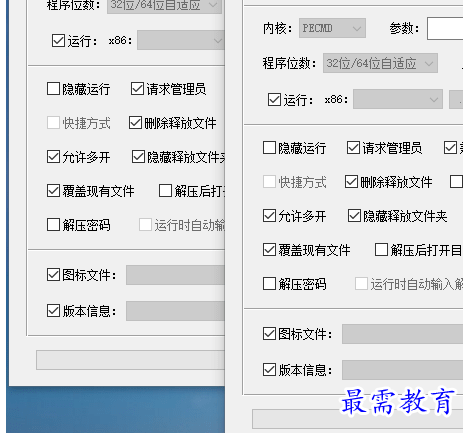The height and width of the screenshot is (433, 463).
Task: Click 版本信息 path field in background dialog
Action: 175,311
